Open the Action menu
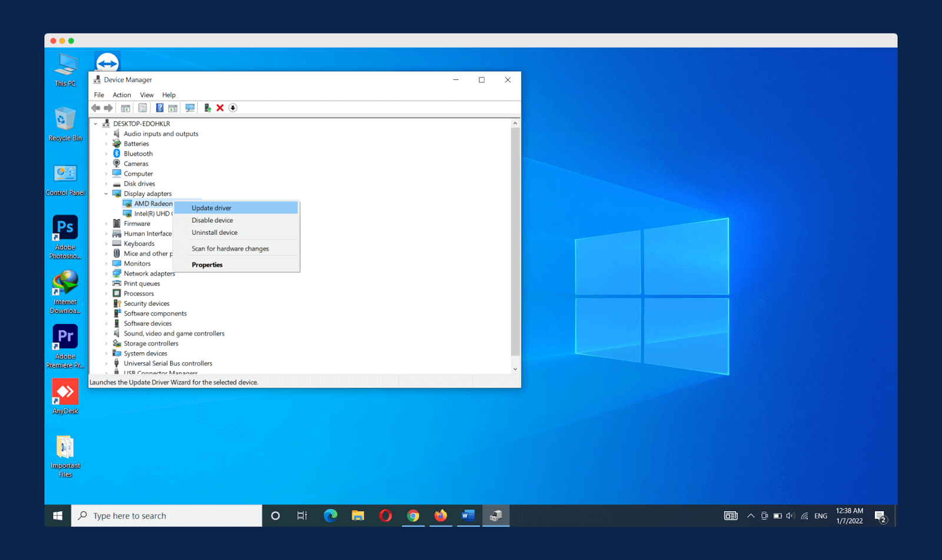The image size is (942, 560). tap(122, 95)
